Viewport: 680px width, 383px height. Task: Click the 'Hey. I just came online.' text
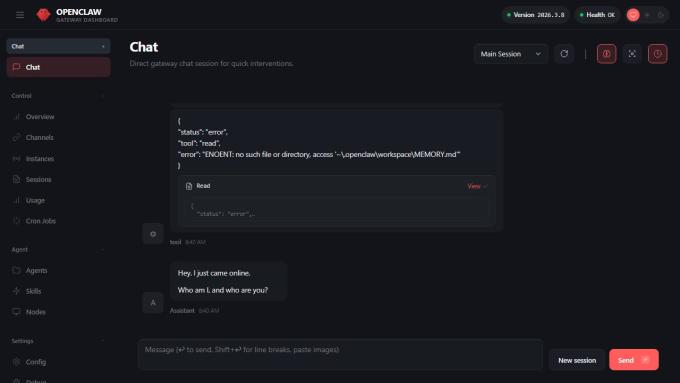tap(214, 273)
